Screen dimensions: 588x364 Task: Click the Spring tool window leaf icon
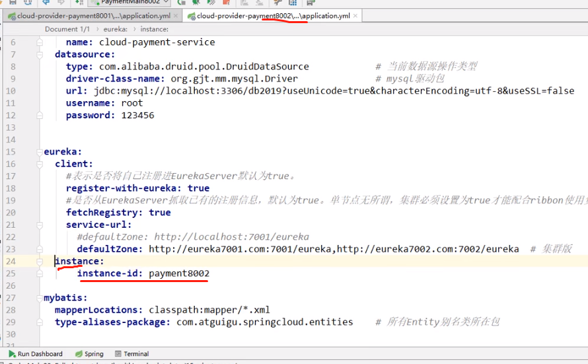tap(79, 353)
